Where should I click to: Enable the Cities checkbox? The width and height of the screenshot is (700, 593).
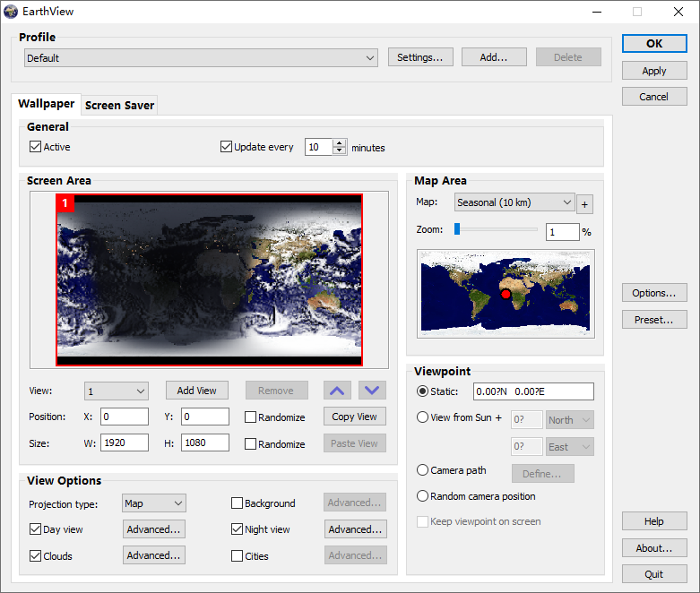click(x=238, y=556)
